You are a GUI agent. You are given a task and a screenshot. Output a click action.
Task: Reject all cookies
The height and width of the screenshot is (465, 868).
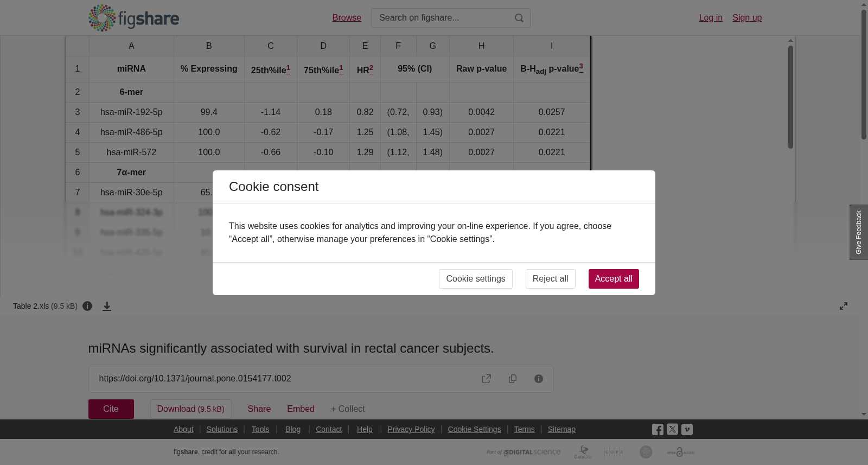pyautogui.click(x=550, y=279)
